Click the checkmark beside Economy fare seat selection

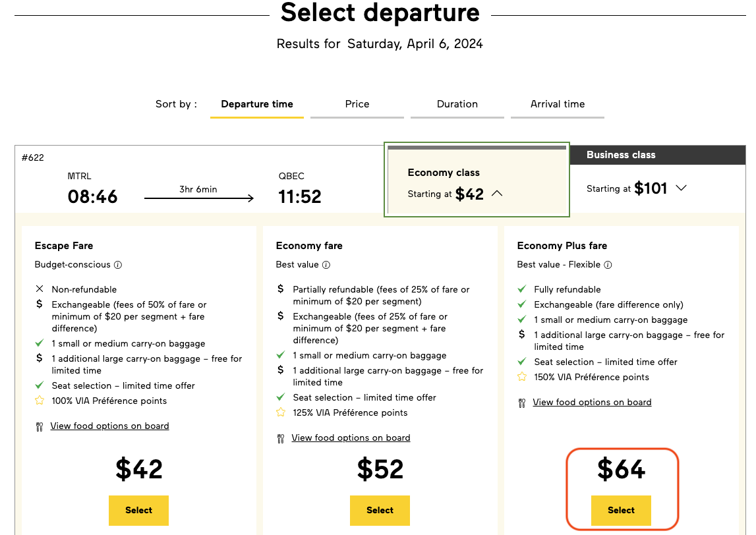pyautogui.click(x=279, y=397)
